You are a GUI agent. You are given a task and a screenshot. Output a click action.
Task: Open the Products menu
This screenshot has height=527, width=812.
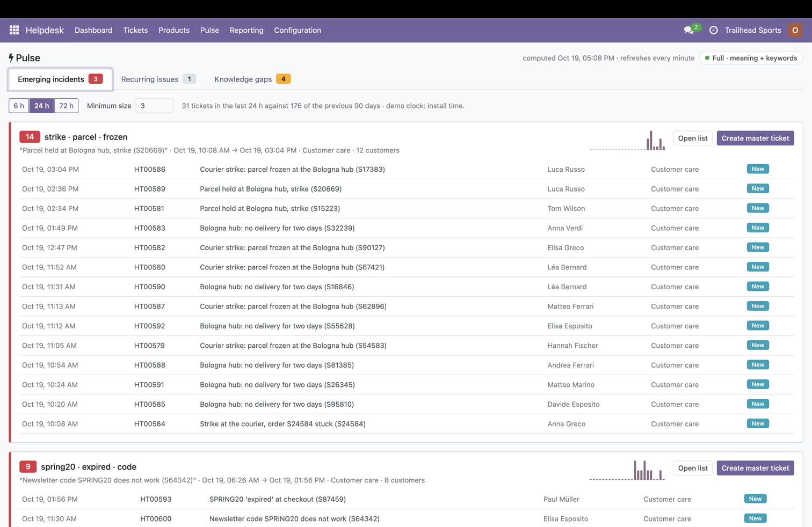(174, 30)
